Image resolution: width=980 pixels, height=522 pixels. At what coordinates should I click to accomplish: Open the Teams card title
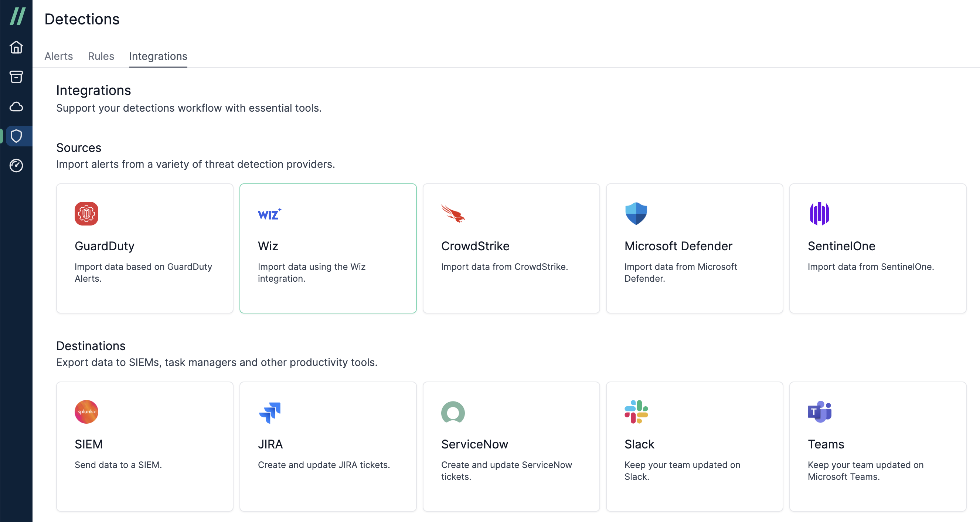(x=826, y=444)
